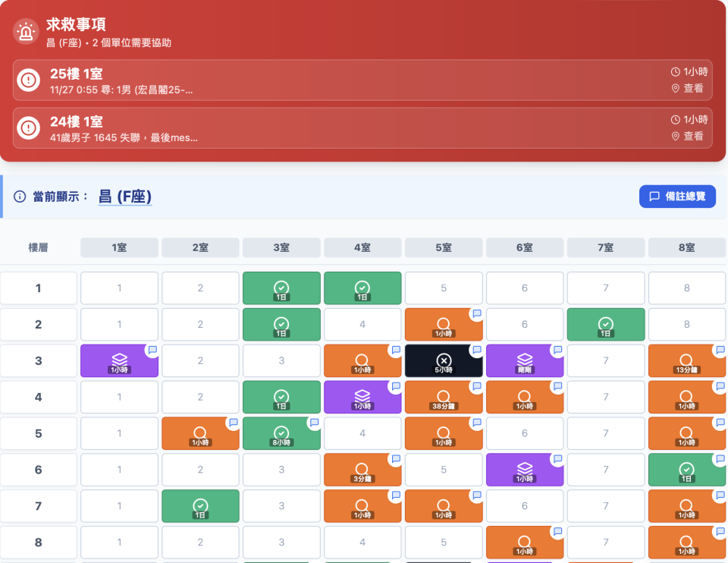Click the orange person 13分鐘 icon on floor 3 room 8
The width and height of the screenshot is (728, 563).
coord(687,360)
